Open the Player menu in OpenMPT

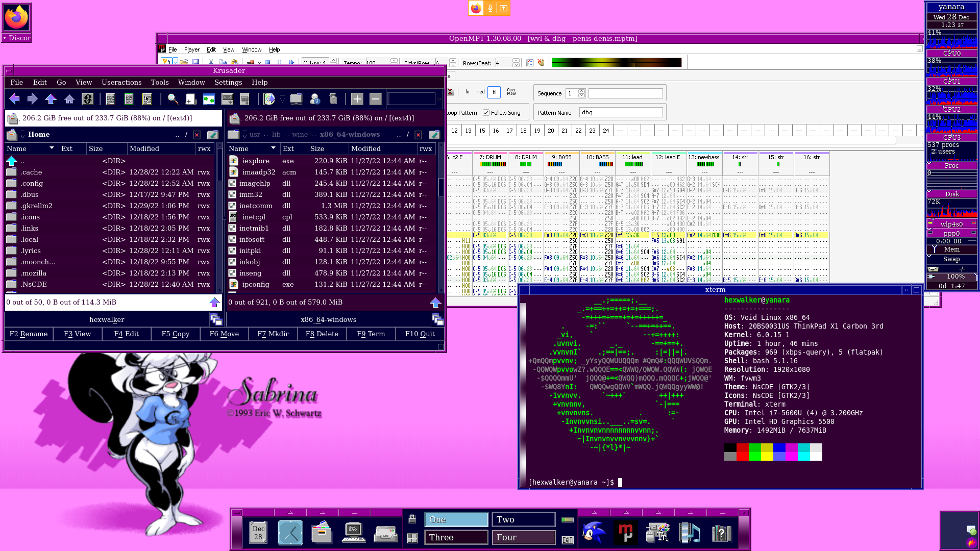click(x=192, y=49)
